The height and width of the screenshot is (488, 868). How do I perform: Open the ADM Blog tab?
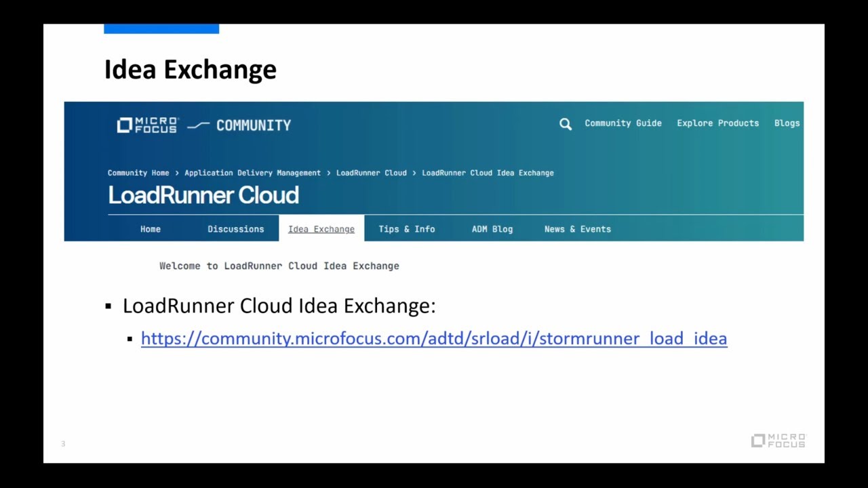(492, 229)
